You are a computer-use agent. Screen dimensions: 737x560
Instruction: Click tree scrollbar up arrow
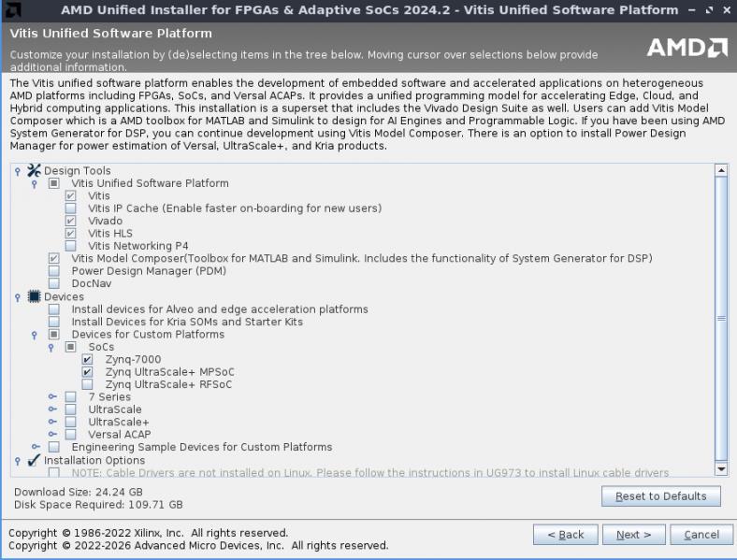pyautogui.click(x=721, y=170)
